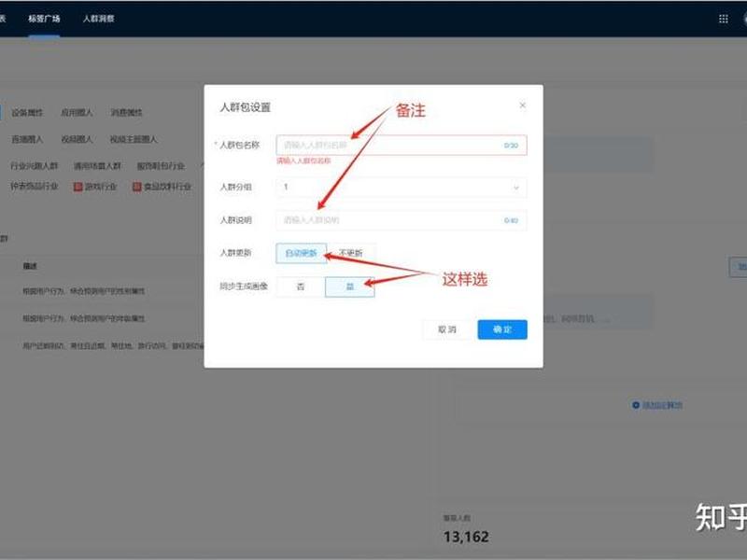This screenshot has height=560, width=747.
Task: Select 游戏行业 tag label
Action: click(x=101, y=187)
